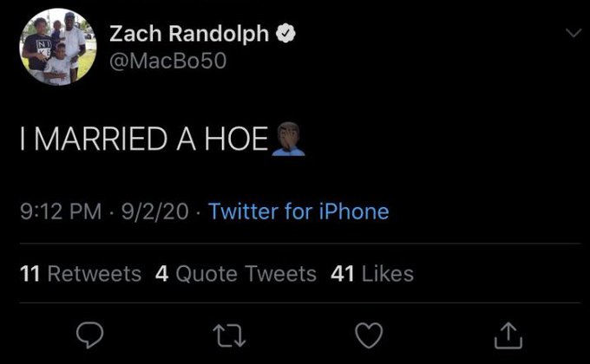
Task: Click the blue verified checkmark badge
Action: pyautogui.click(x=285, y=36)
